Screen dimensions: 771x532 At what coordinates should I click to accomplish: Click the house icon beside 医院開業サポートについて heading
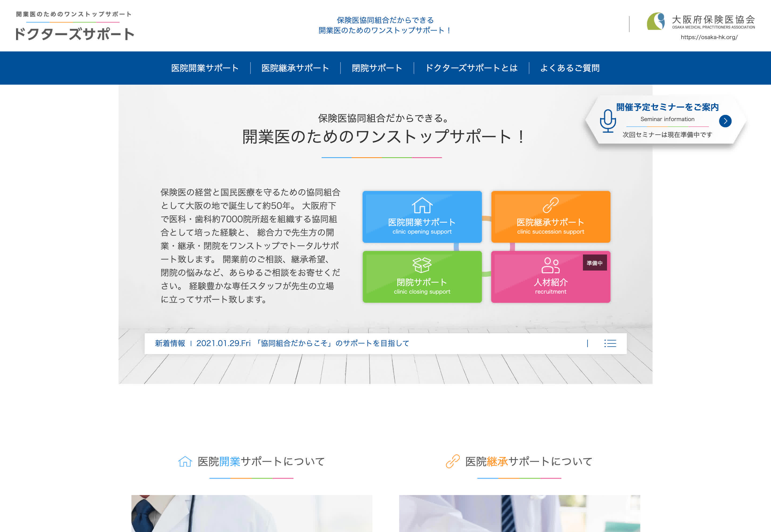pos(185,462)
